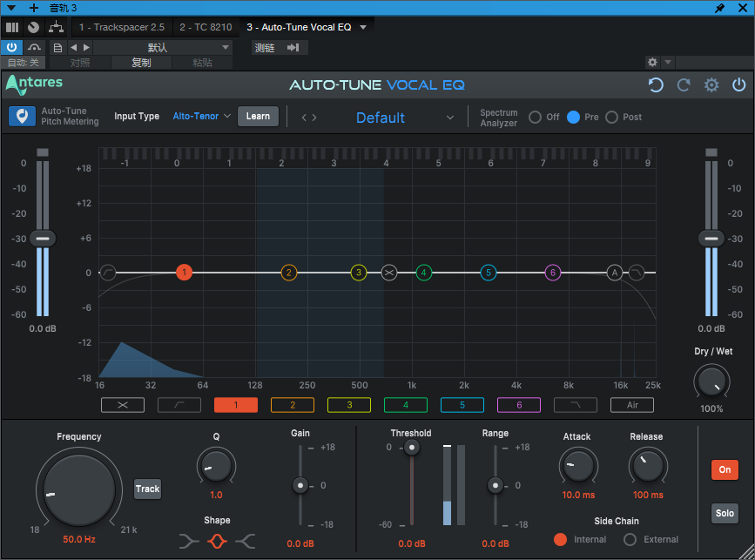Step to previous preset with left arrow
755x560 pixels.
pos(304,118)
